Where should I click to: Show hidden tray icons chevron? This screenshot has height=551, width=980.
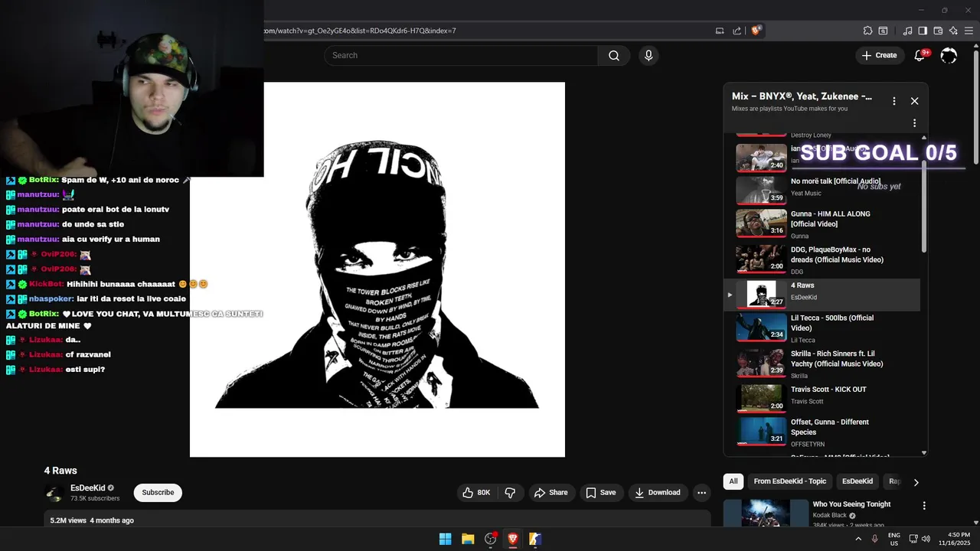pos(857,539)
